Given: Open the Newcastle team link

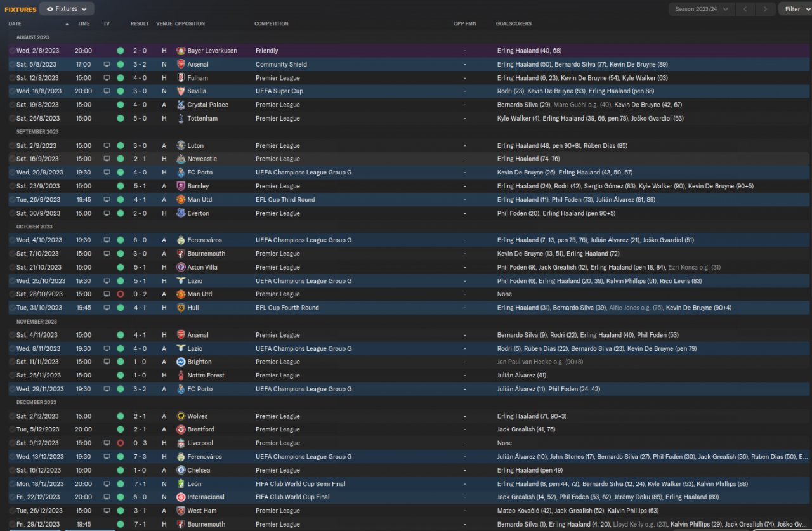Looking at the screenshot, I should (x=202, y=159).
